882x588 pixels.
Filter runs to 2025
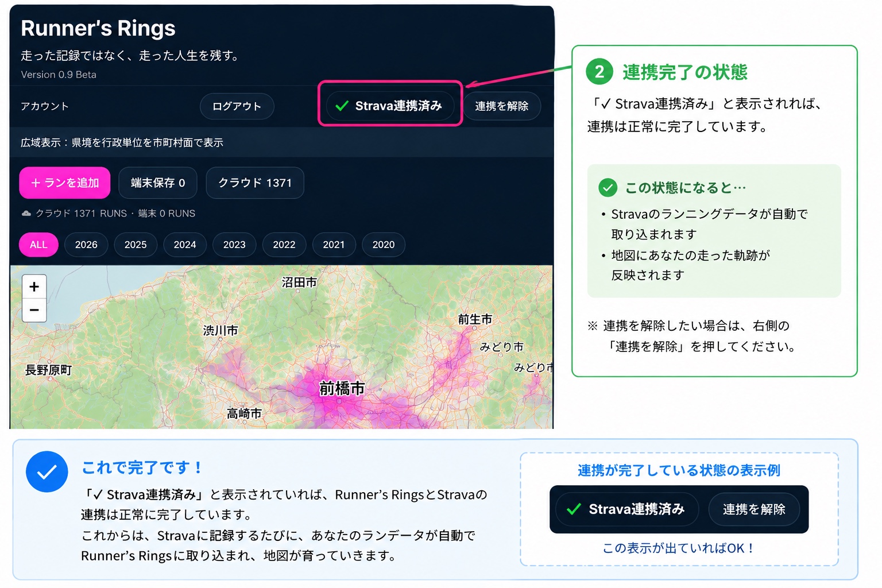point(136,245)
